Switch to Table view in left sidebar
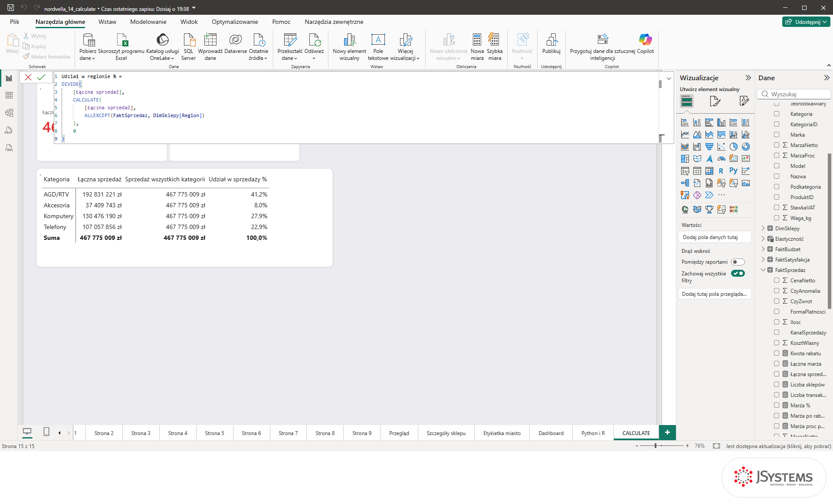 [9, 95]
